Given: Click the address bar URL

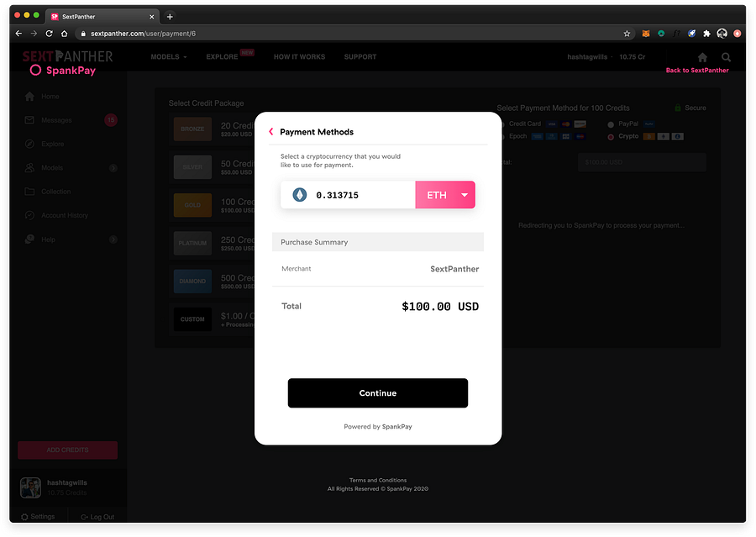Looking at the screenshot, I should pyautogui.click(x=143, y=34).
